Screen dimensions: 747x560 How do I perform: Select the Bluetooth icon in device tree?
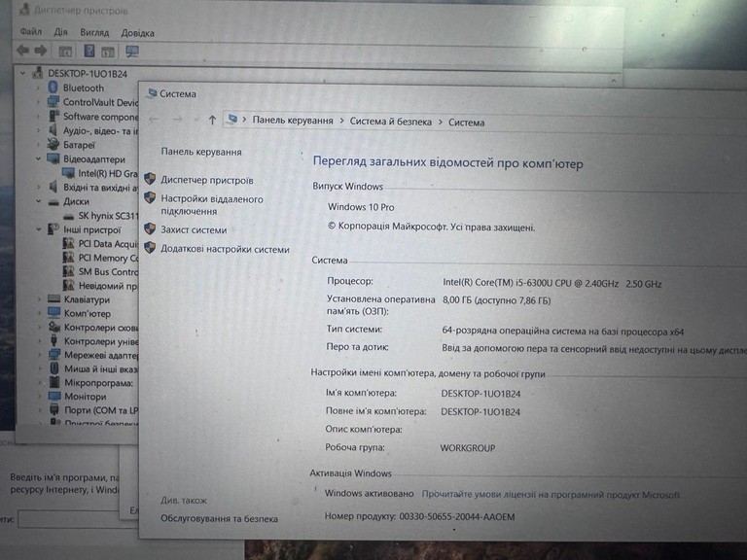coord(53,87)
